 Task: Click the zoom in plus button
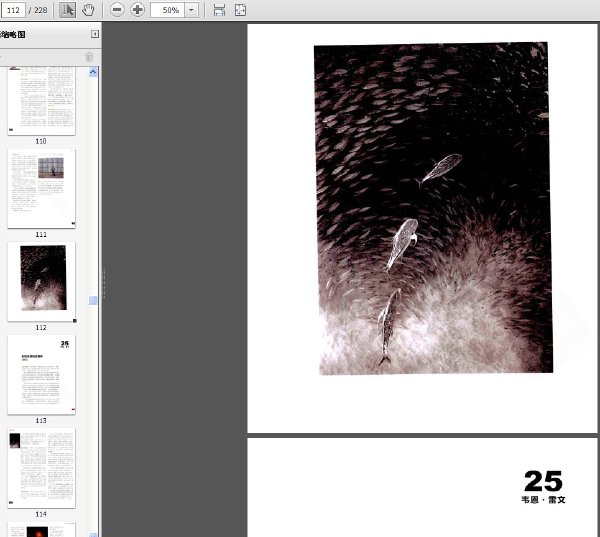138,10
